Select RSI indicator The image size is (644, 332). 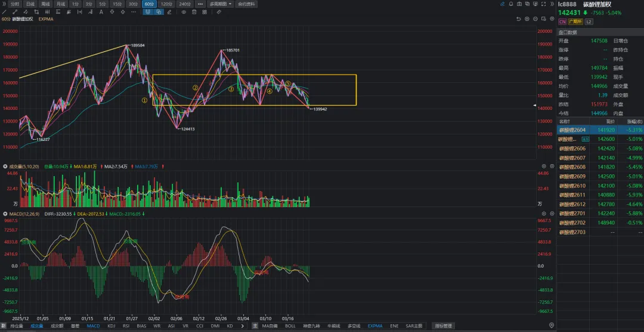coord(126,326)
